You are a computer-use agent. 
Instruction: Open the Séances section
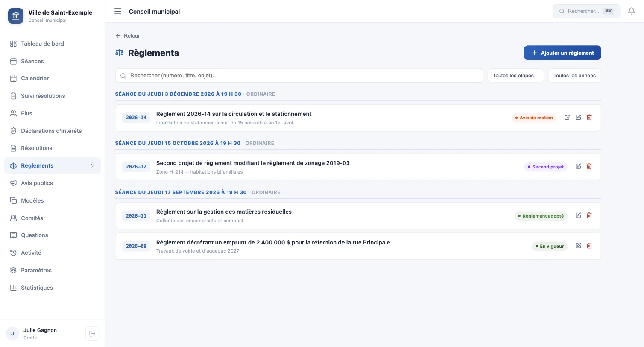(x=53, y=61)
